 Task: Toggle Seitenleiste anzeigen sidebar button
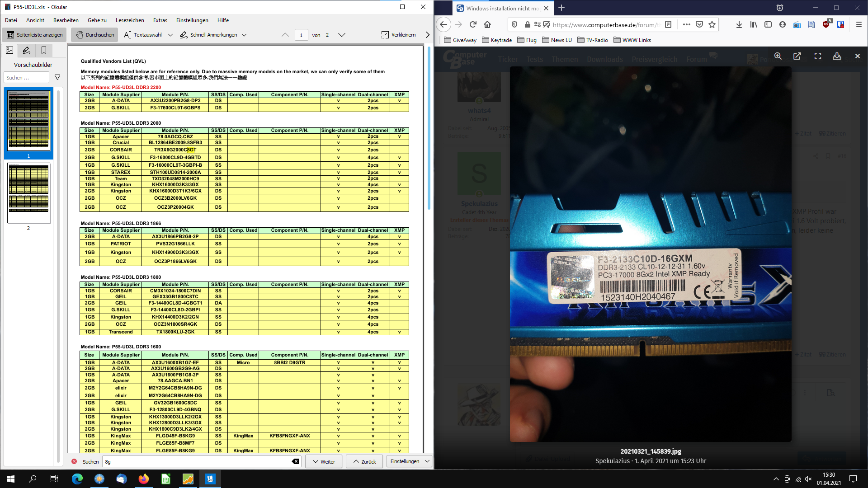[35, 35]
